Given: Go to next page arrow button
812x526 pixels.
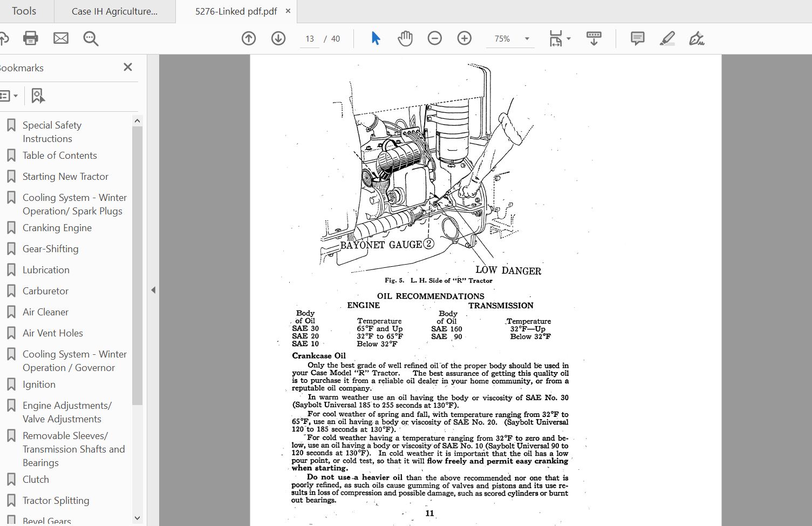Looking at the screenshot, I should pos(278,38).
